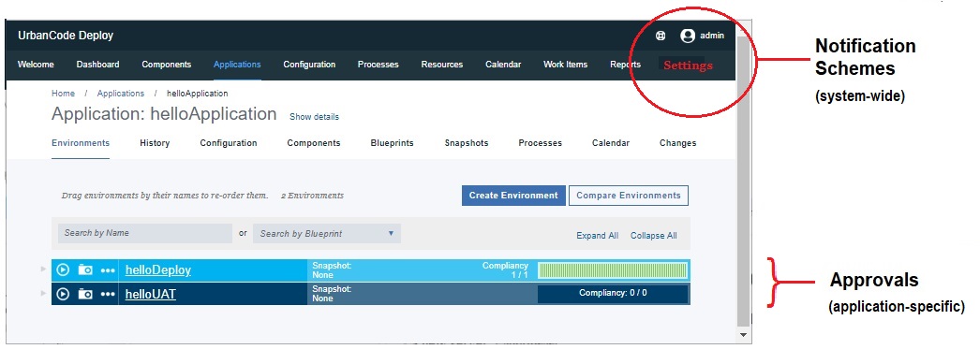
Task: Go to the Applications breadcrumb link
Action: click(x=121, y=94)
